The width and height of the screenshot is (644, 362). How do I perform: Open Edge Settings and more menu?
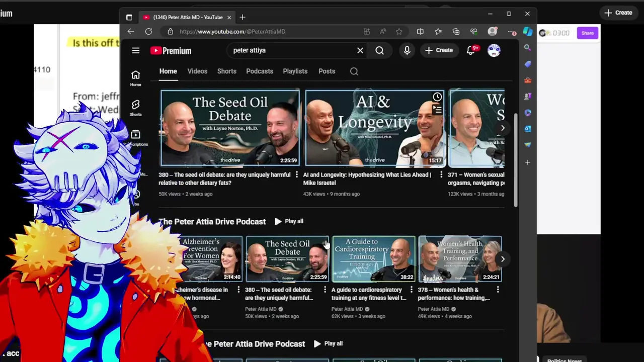pyautogui.click(x=512, y=32)
